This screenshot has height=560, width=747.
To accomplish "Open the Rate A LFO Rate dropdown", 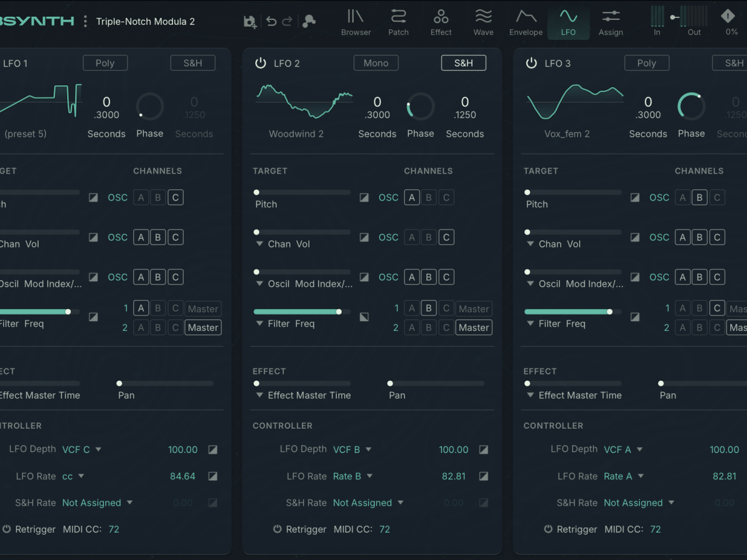I will pos(622,476).
